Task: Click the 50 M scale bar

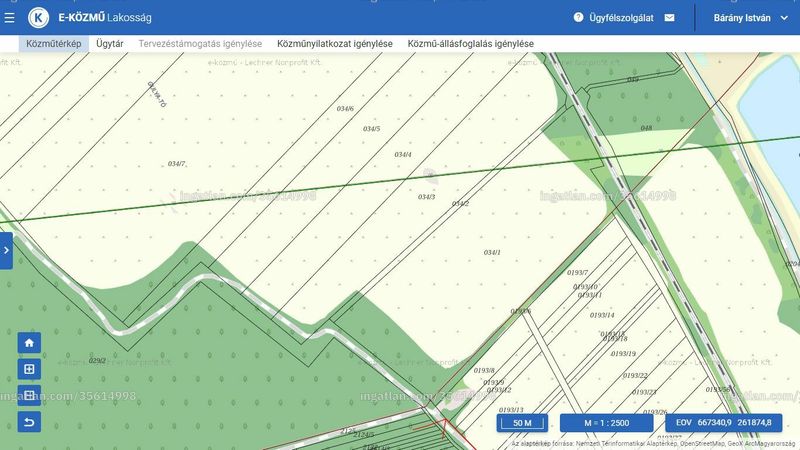Action: [522, 423]
